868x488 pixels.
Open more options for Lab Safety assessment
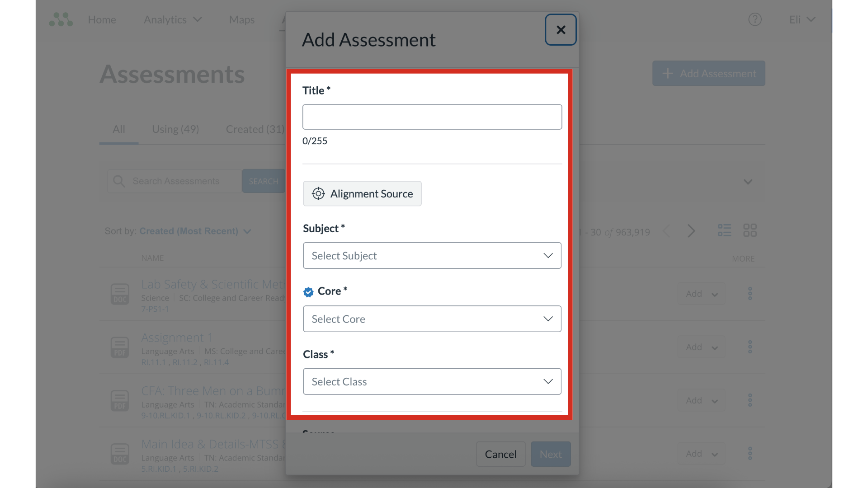[750, 294]
